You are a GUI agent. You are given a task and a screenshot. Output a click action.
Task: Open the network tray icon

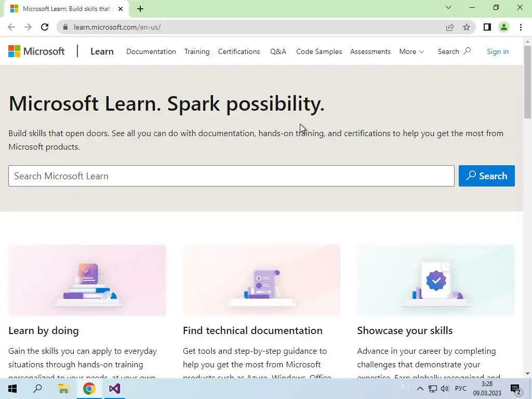click(x=433, y=389)
